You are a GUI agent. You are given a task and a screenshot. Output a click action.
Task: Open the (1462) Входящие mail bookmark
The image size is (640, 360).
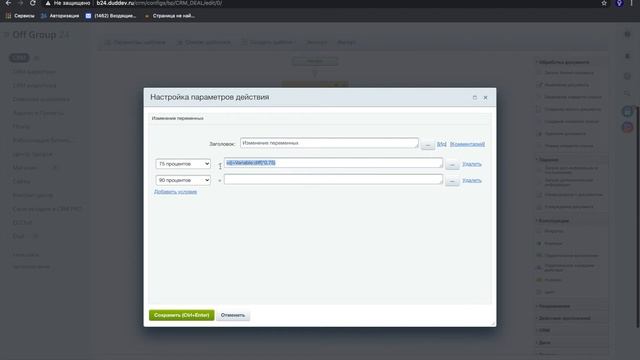pos(111,16)
